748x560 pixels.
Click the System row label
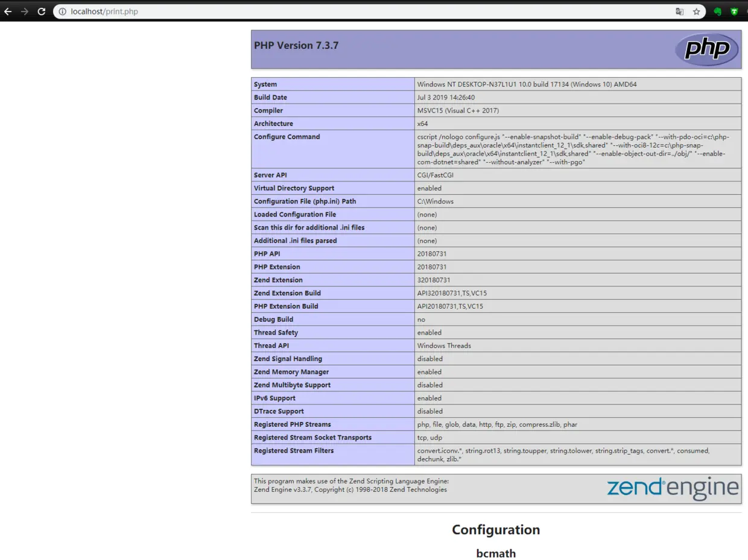point(265,84)
